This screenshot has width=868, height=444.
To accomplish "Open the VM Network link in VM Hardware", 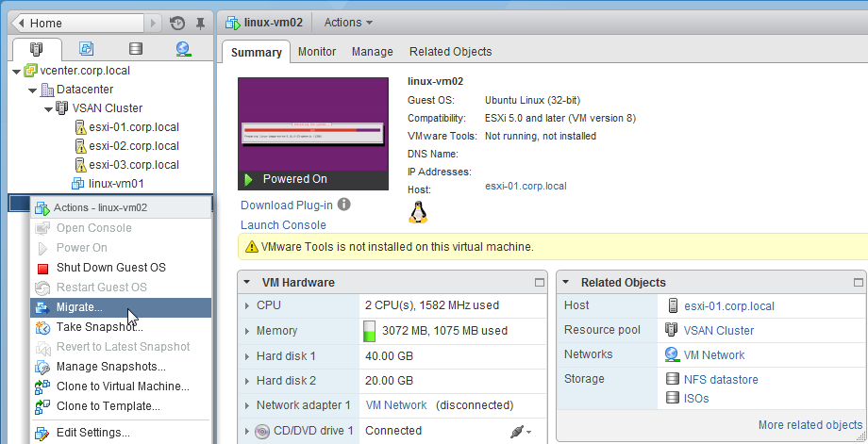I will (396, 405).
